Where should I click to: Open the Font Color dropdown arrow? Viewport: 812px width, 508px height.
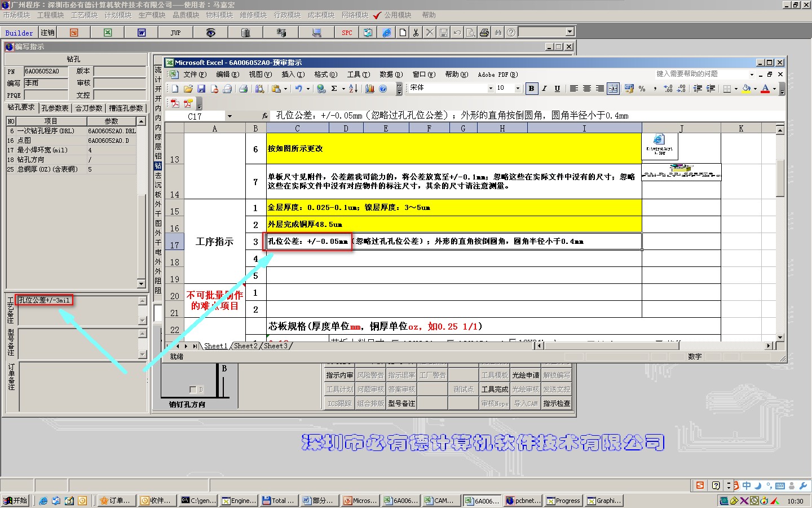click(x=774, y=89)
